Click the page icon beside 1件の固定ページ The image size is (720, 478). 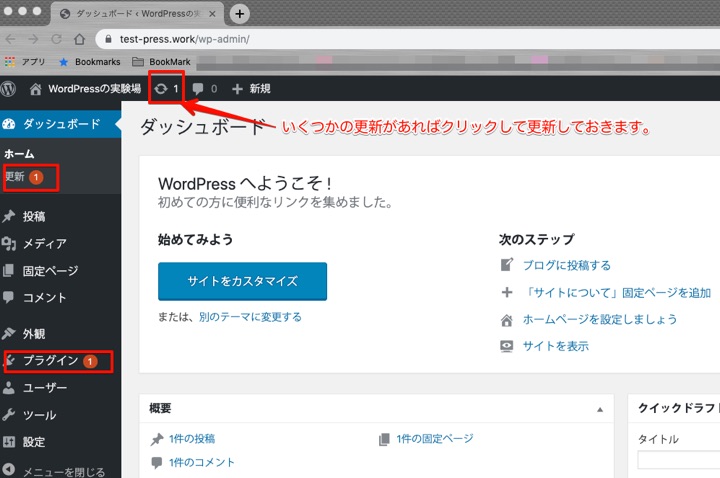point(384,439)
